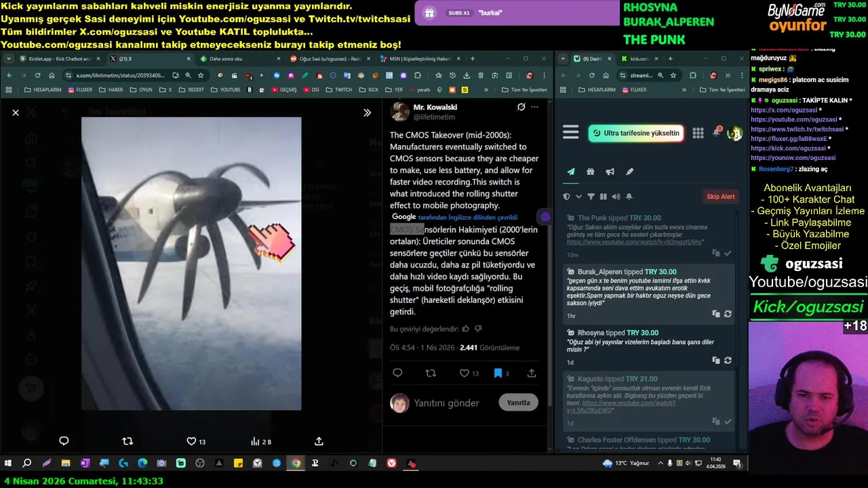
Task: Rate translation with thumbs down
Action: pyautogui.click(x=478, y=329)
